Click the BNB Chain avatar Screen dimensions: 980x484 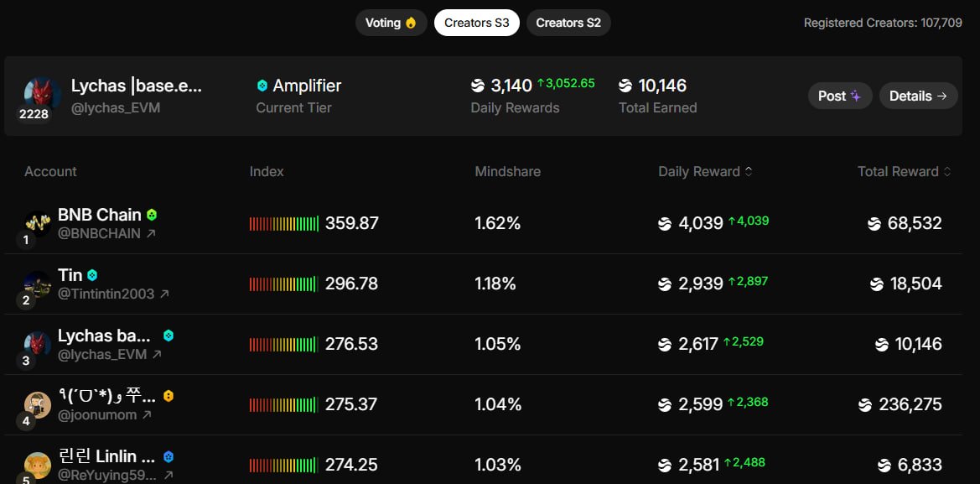click(38, 224)
